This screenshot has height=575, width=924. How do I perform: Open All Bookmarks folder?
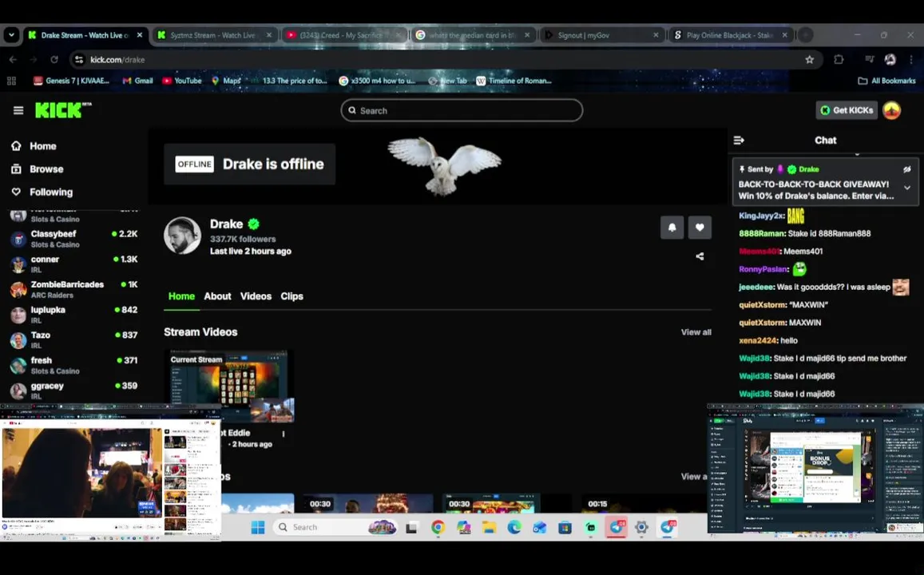886,81
